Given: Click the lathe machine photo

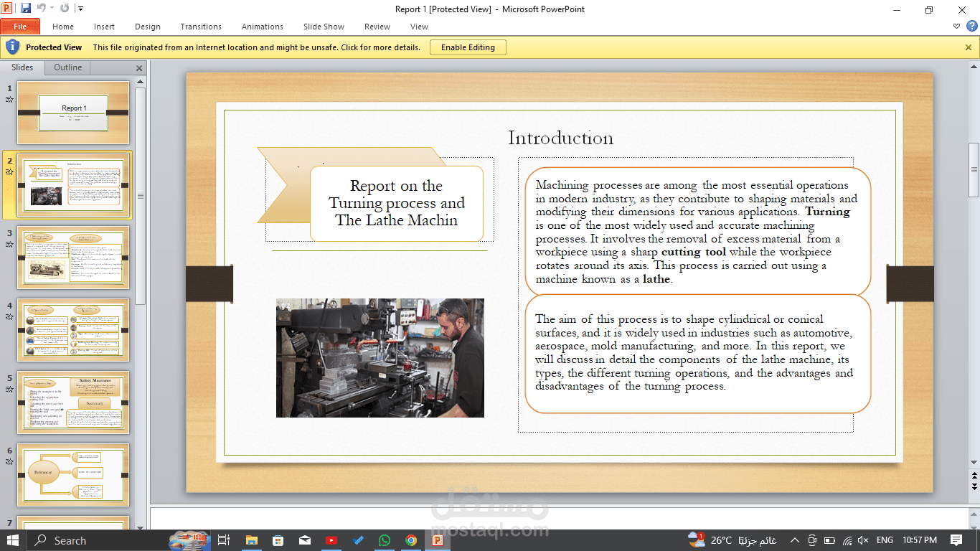Looking at the screenshot, I should click(x=380, y=358).
